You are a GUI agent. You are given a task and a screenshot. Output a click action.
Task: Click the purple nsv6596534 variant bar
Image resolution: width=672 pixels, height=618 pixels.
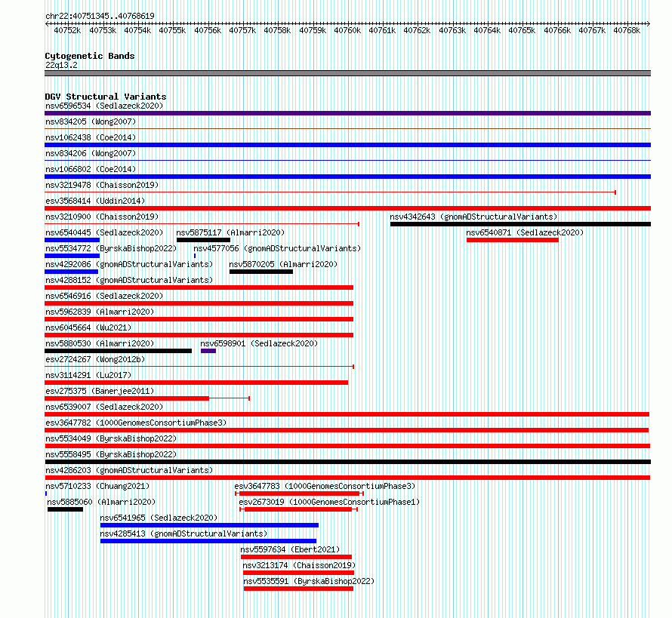[347, 113]
